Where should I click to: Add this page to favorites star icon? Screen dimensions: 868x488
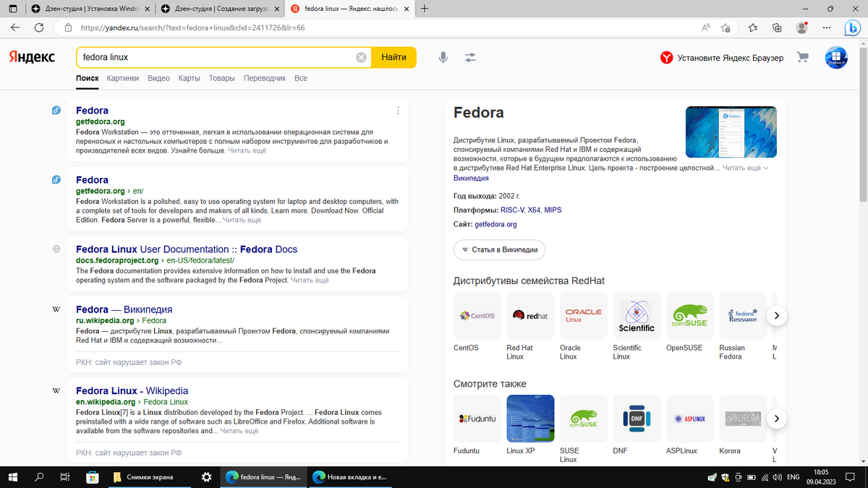tap(726, 27)
